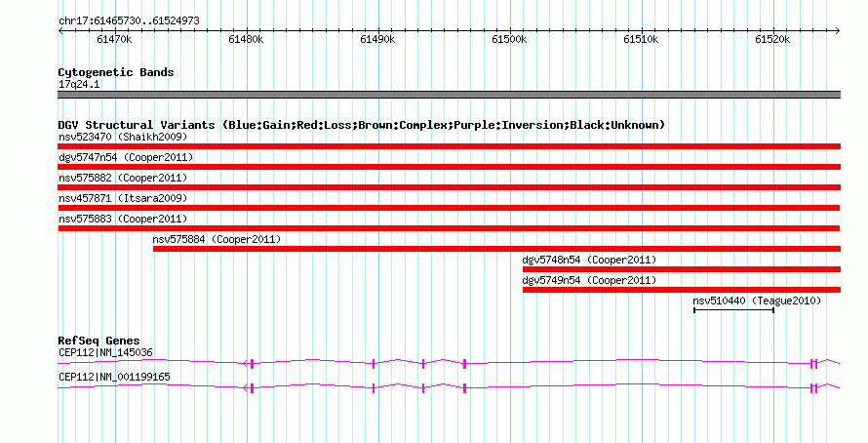This screenshot has width=868, height=443.
Task: Click the nsv575882 (Cooper2011) label
Action: click(x=123, y=178)
